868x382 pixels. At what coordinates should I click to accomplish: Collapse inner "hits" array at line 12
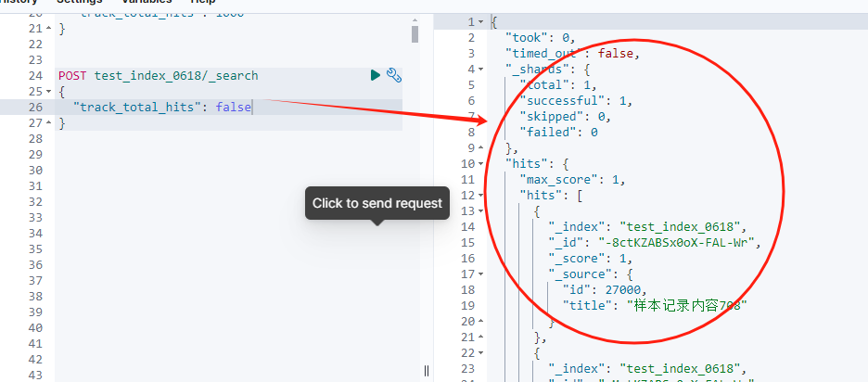480,196
